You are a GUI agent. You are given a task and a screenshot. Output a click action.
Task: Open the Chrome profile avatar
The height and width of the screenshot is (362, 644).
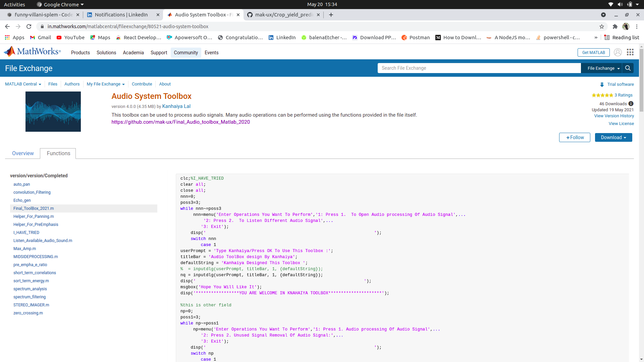pyautogui.click(x=626, y=26)
